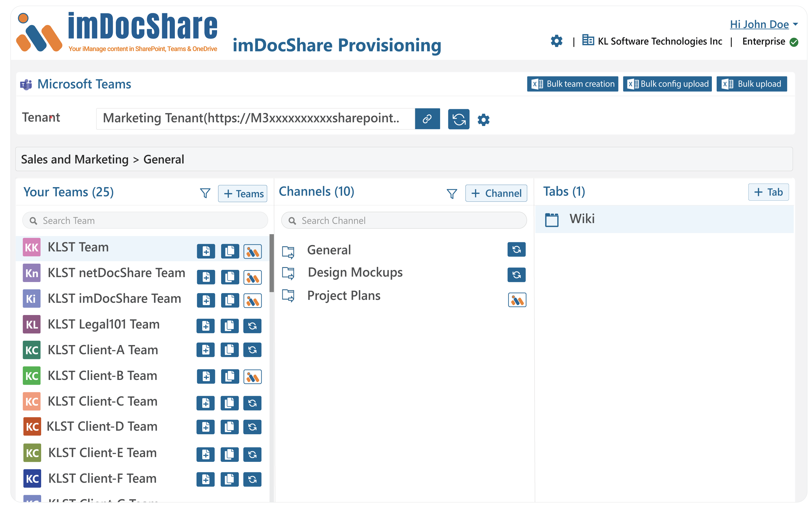Select the Wiki tab entry
The height and width of the screenshot is (507, 812).
[664, 219]
